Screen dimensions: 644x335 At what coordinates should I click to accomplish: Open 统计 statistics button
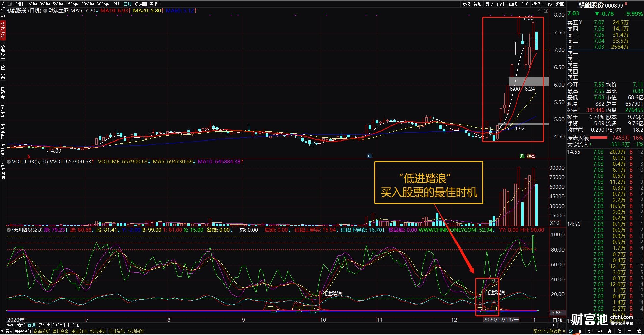tap(501, 4)
